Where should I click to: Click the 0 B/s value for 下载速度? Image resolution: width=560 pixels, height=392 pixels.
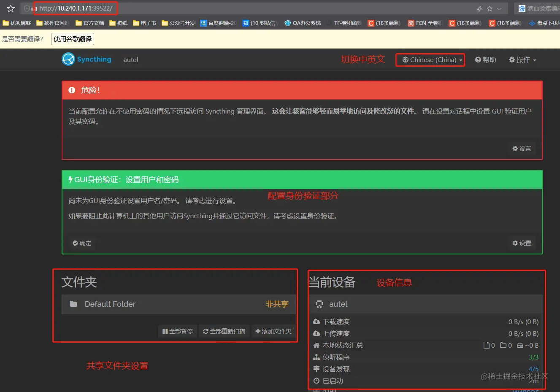click(523, 322)
